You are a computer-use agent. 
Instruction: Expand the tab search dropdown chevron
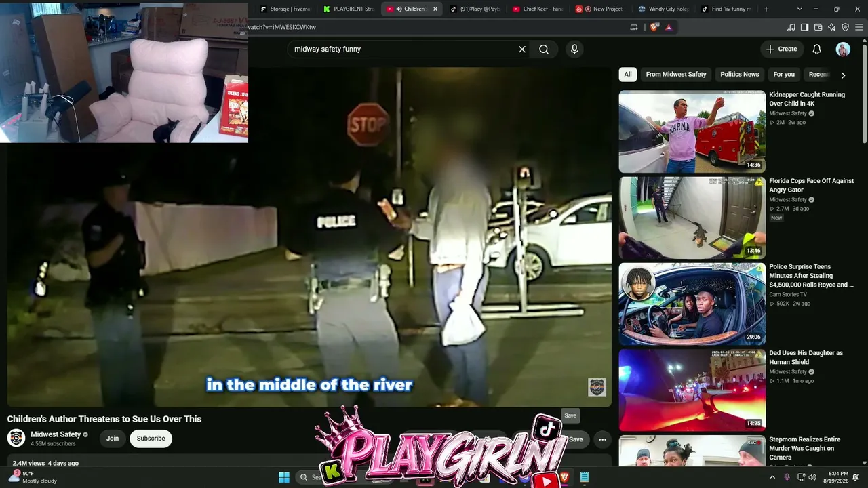pos(800,9)
